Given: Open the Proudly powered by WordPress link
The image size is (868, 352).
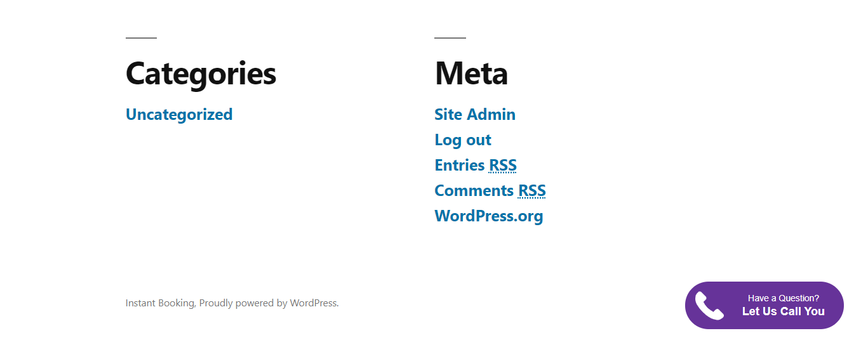Looking at the screenshot, I should click(269, 303).
